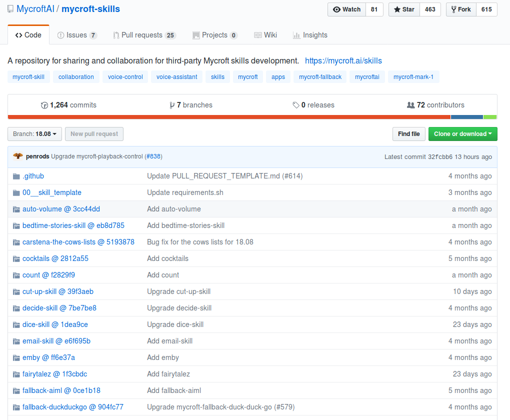Click the cut-up-skill submodule icon
This screenshot has width=510, height=420.
tap(16, 292)
